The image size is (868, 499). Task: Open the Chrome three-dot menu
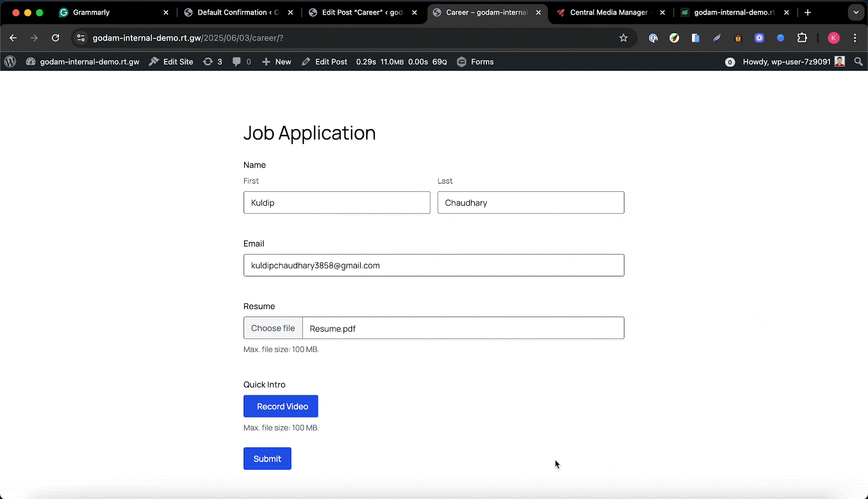[855, 38]
